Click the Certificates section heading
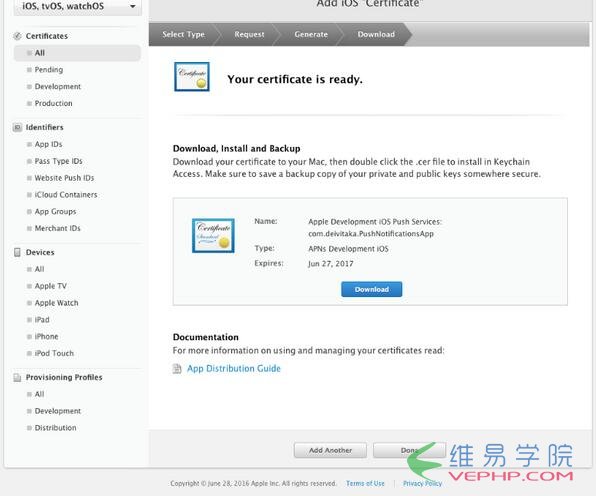 click(x=47, y=36)
